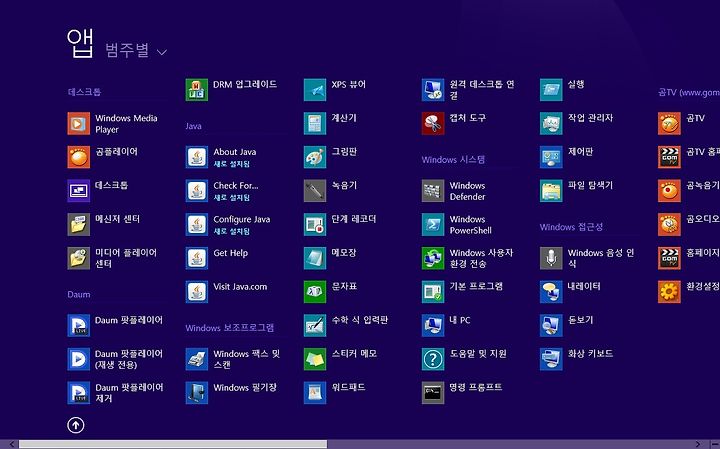
Task: Open the 스티커 메모 icon
Action: click(315, 359)
